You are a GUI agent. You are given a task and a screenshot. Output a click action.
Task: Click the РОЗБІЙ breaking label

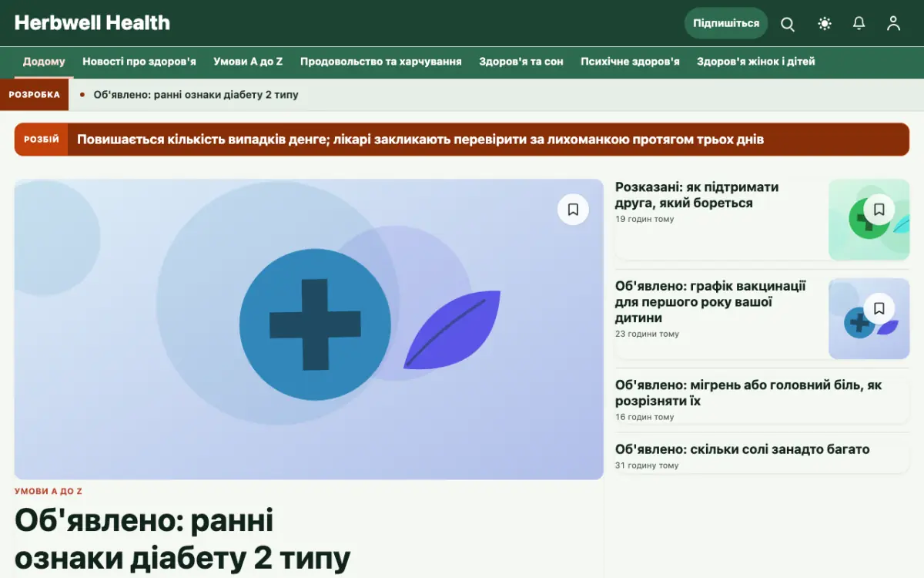42,139
